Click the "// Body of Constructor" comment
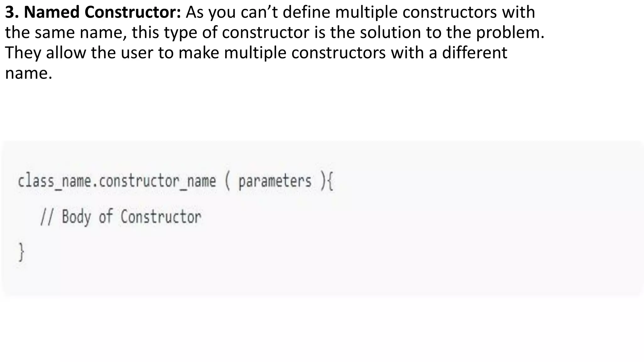Screen dimensions: 644x362 121,217
